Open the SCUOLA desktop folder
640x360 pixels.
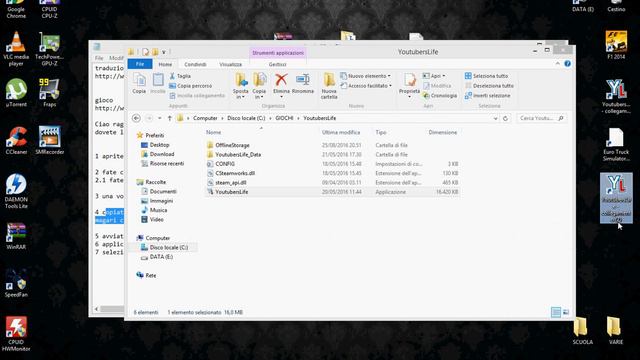pos(582,331)
